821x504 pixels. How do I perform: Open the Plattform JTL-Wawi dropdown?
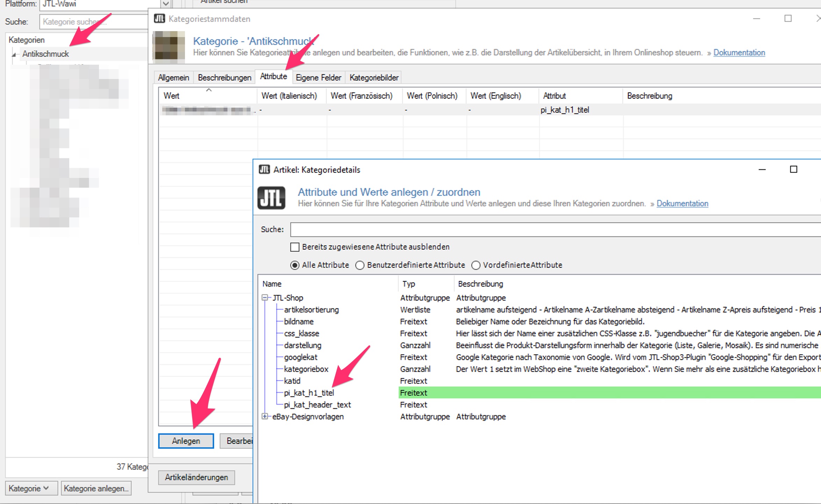tap(166, 4)
